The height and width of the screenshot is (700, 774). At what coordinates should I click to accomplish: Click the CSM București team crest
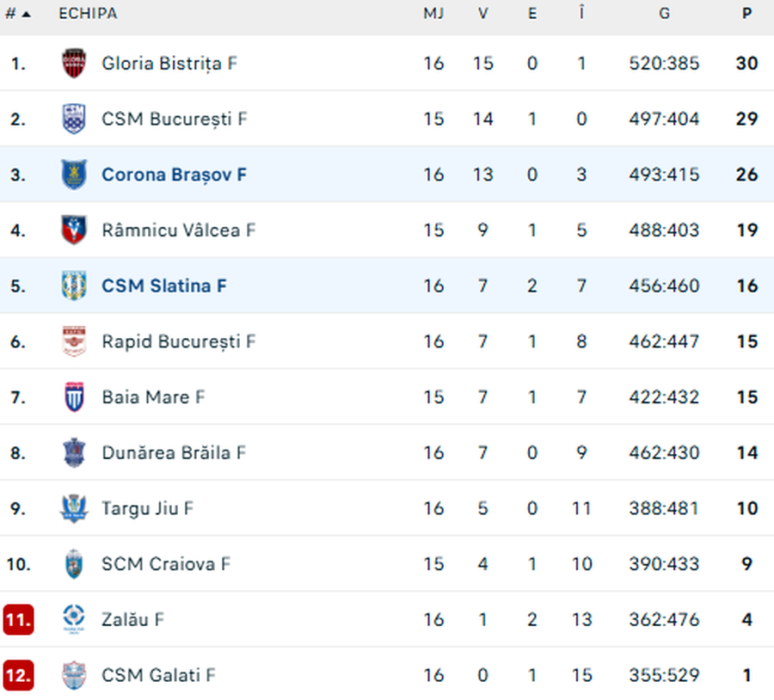[x=74, y=119]
